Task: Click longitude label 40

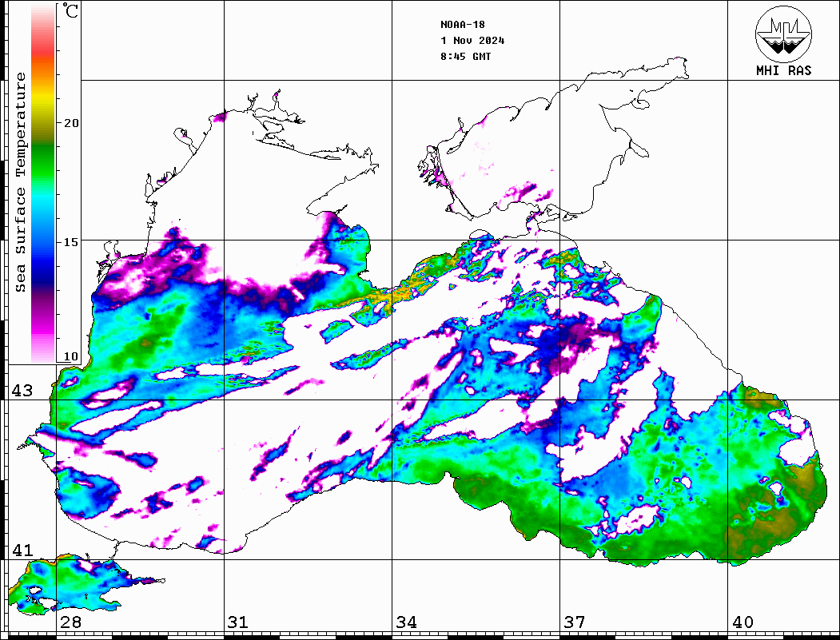Action: 742,622
